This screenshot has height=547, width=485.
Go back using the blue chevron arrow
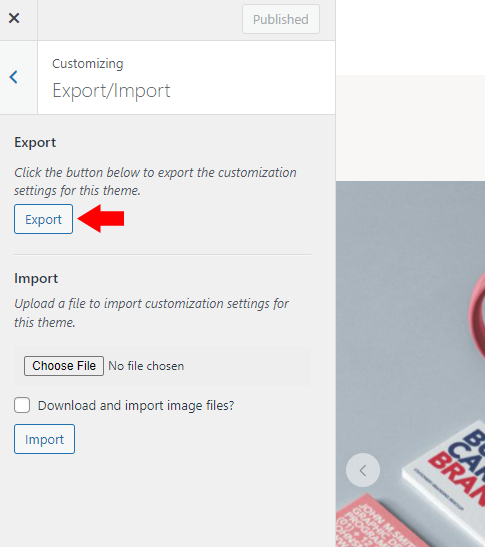[14, 77]
